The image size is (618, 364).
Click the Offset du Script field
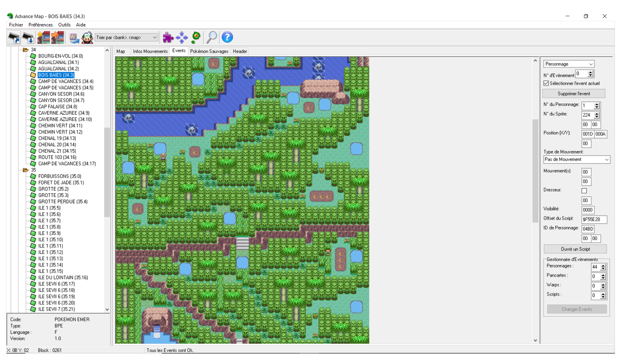[594, 219]
